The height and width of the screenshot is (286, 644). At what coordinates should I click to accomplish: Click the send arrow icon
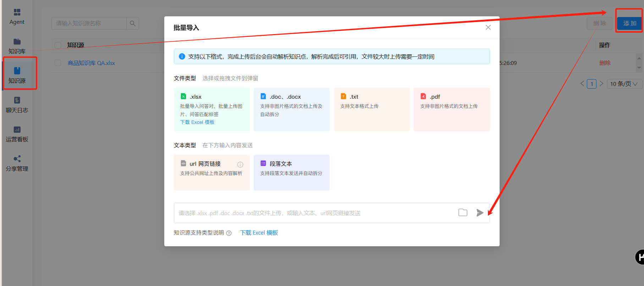480,213
